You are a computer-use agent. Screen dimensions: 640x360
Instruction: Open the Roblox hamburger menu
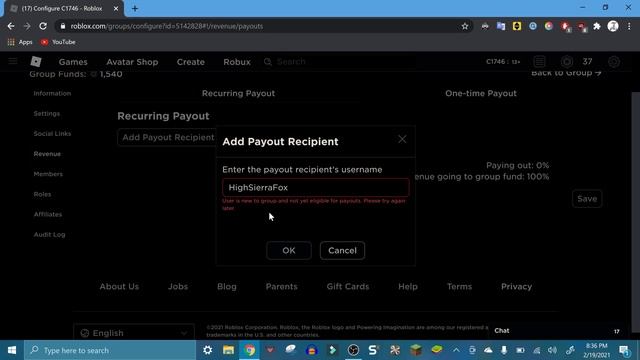(x=13, y=61)
